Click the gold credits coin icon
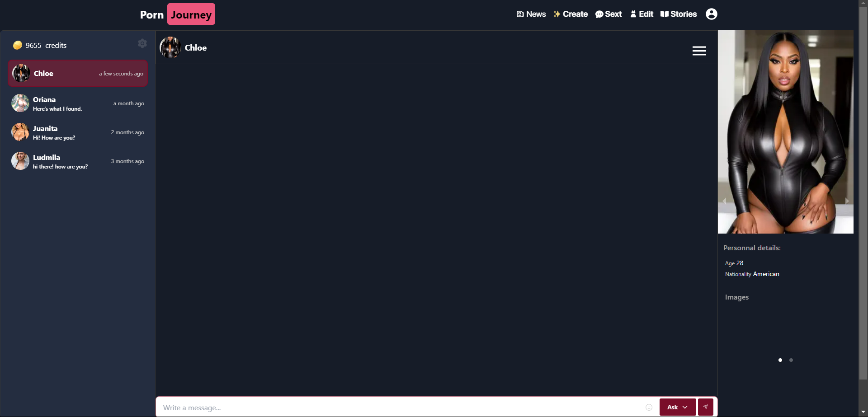Viewport: 868px width, 417px height. click(18, 45)
